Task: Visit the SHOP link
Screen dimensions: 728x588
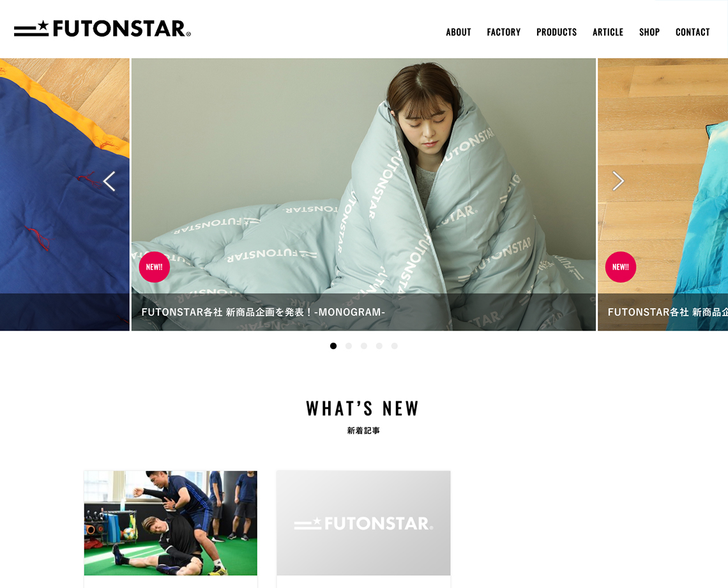Action: pyautogui.click(x=649, y=32)
